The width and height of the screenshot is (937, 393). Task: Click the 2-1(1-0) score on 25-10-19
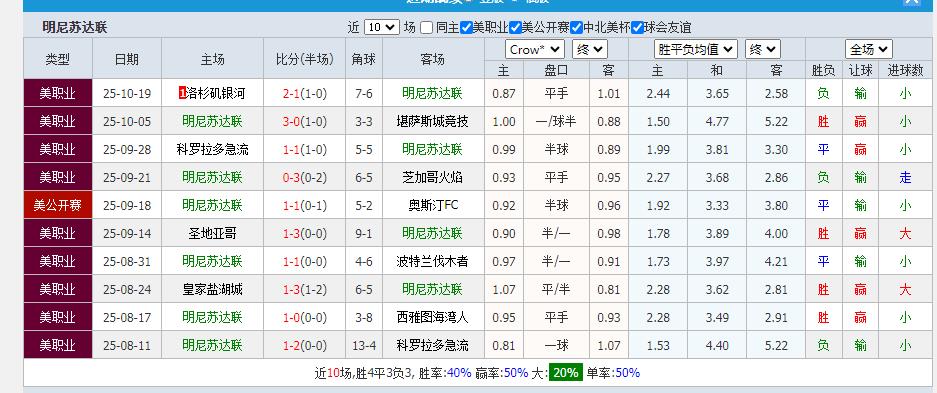[305, 94]
